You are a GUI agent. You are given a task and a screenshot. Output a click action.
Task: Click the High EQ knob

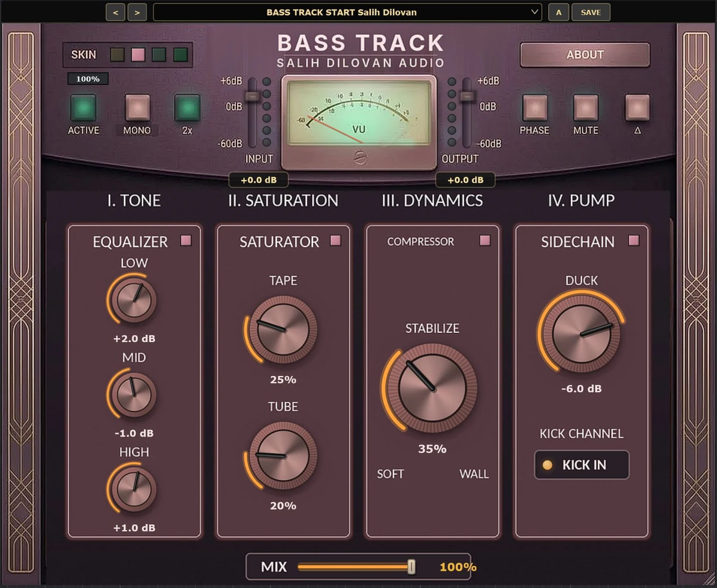[134, 489]
